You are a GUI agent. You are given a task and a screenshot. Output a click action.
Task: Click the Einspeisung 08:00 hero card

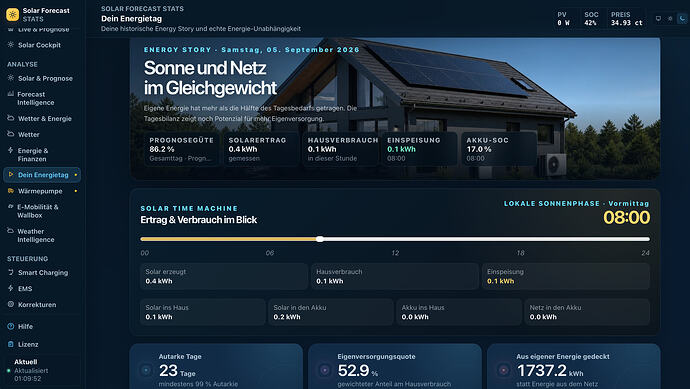(419, 149)
